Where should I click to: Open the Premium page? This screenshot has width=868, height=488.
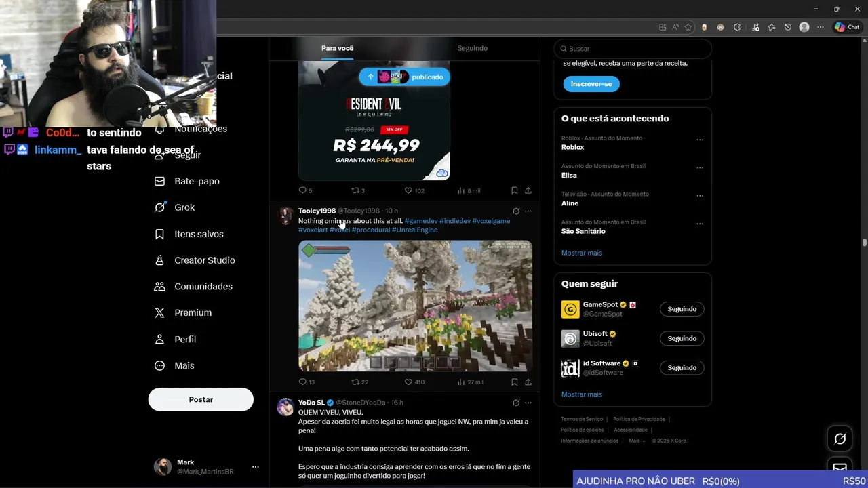click(x=183, y=313)
